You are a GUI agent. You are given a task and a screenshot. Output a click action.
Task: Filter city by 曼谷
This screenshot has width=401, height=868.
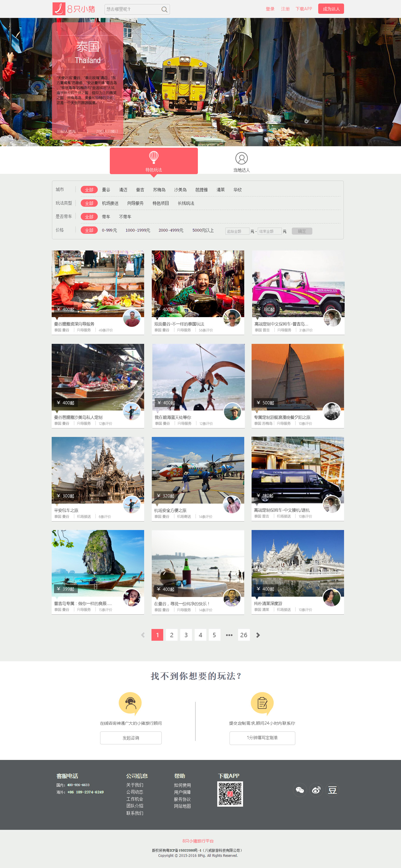[x=106, y=190]
